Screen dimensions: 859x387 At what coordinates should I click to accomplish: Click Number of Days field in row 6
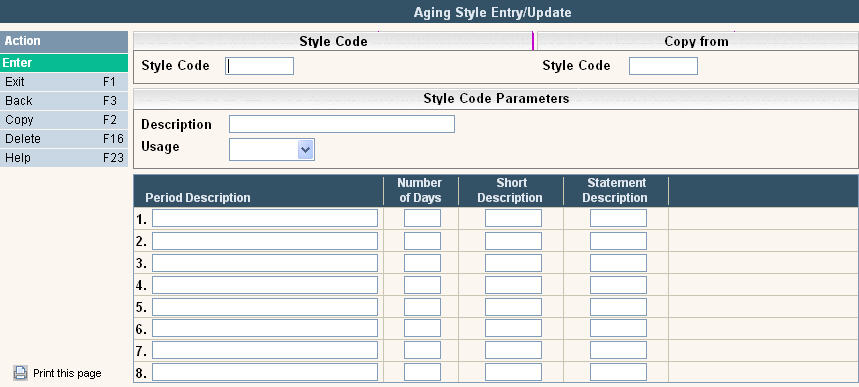pos(422,328)
